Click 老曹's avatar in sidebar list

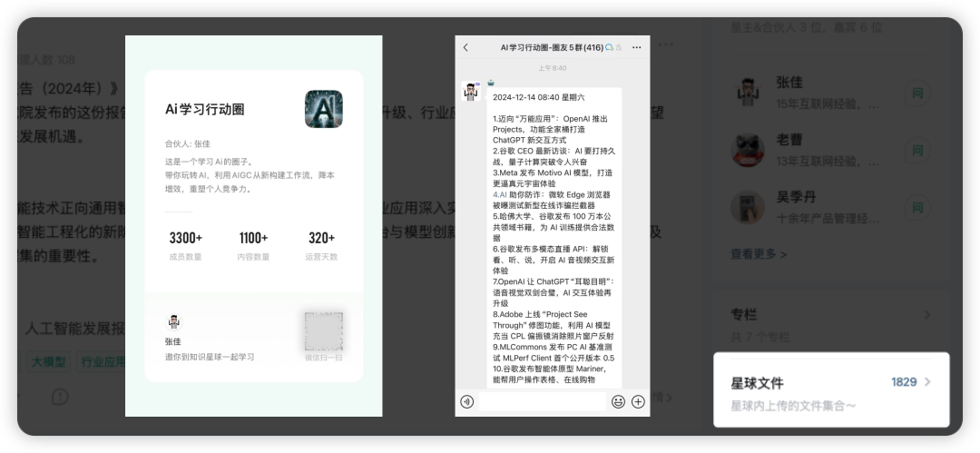[x=748, y=150]
